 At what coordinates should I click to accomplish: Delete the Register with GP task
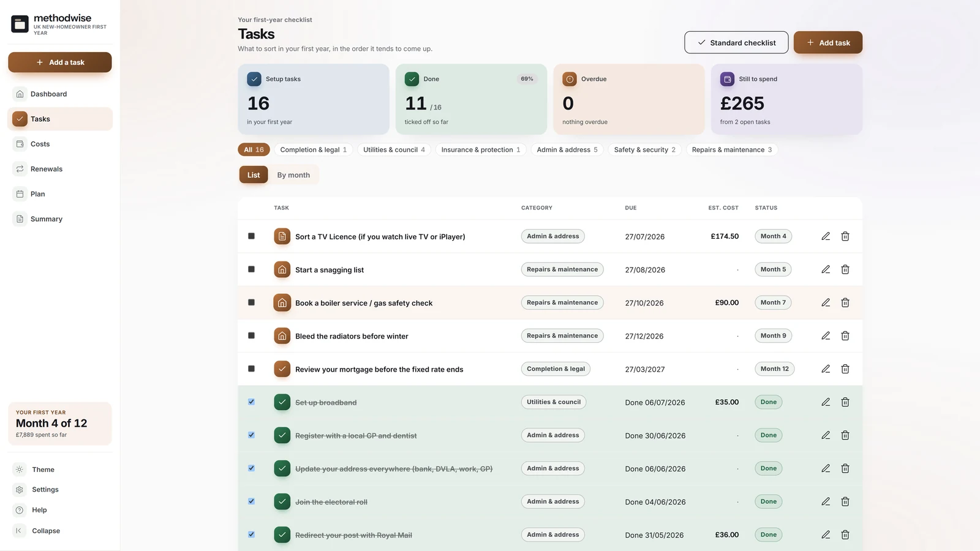pos(845,435)
